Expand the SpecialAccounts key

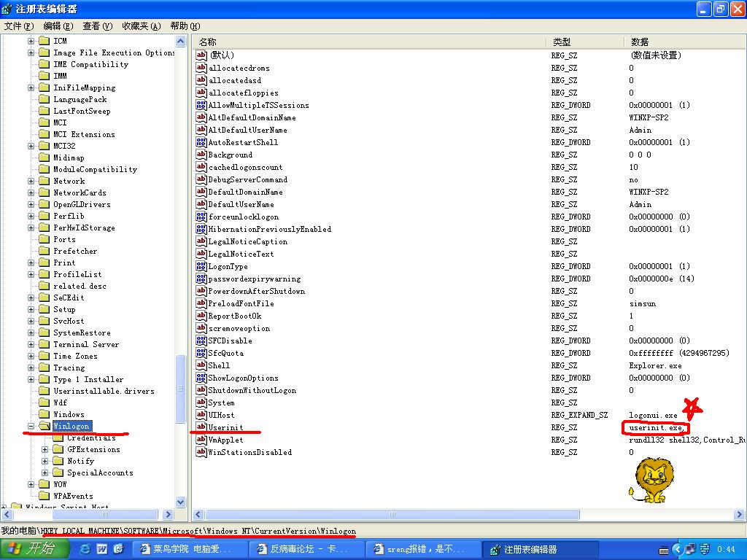click(44, 472)
